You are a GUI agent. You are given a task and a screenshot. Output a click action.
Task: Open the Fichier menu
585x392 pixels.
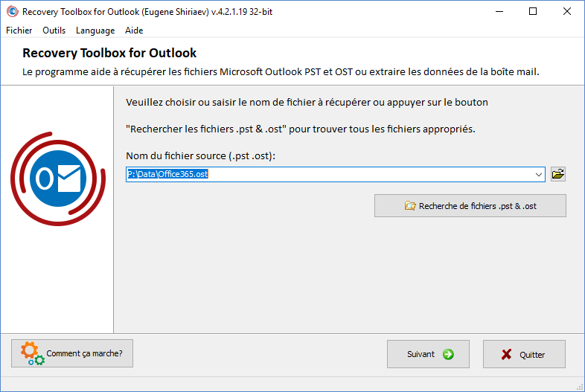tap(19, 30)
